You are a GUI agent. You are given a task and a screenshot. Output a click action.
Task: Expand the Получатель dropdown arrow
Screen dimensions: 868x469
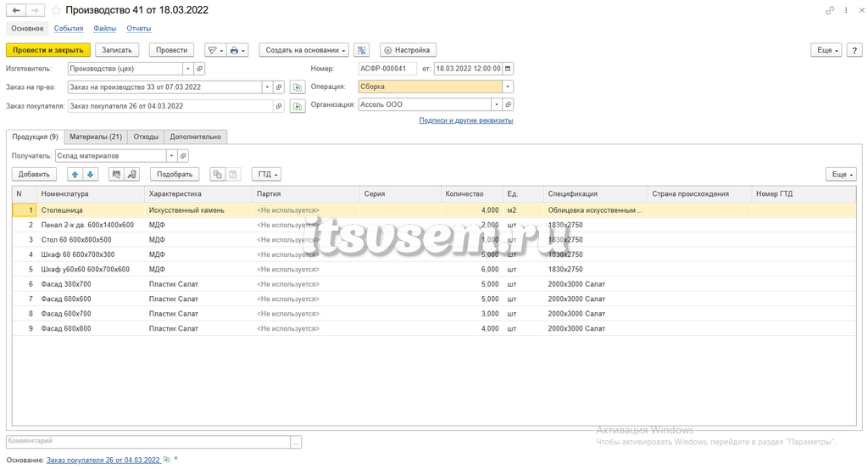click(171, 155)
